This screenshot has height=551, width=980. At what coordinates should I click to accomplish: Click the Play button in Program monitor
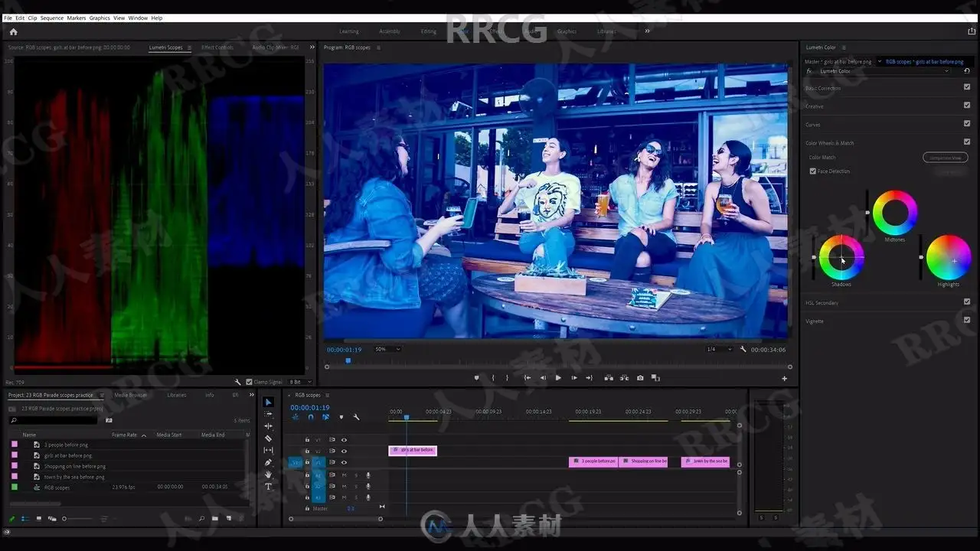[558, 378]
